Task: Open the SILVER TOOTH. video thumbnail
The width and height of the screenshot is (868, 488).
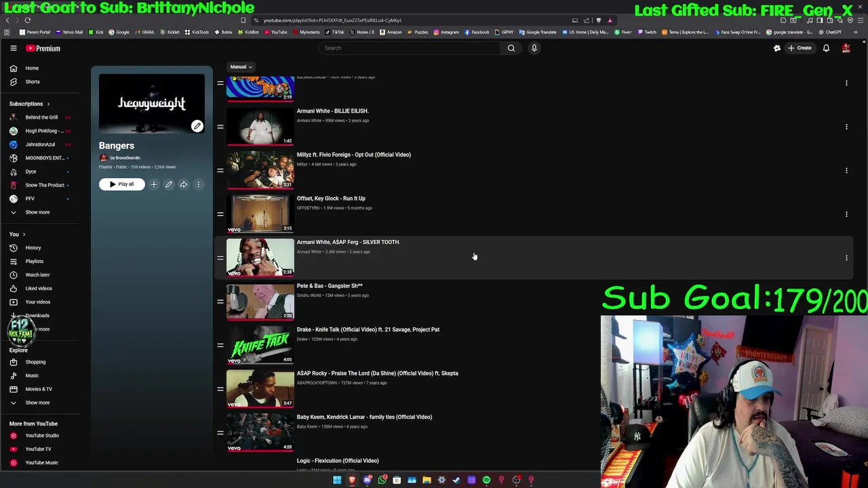Action: [260, 258]
